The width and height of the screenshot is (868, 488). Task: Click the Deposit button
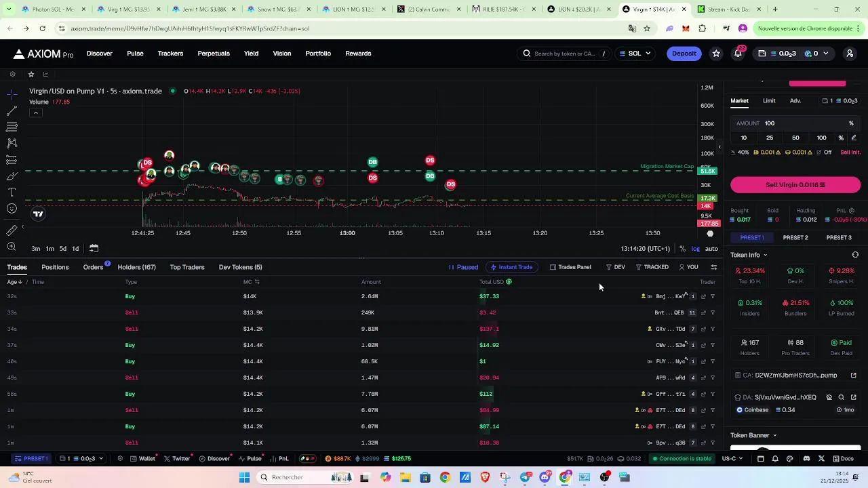(684, 54)
